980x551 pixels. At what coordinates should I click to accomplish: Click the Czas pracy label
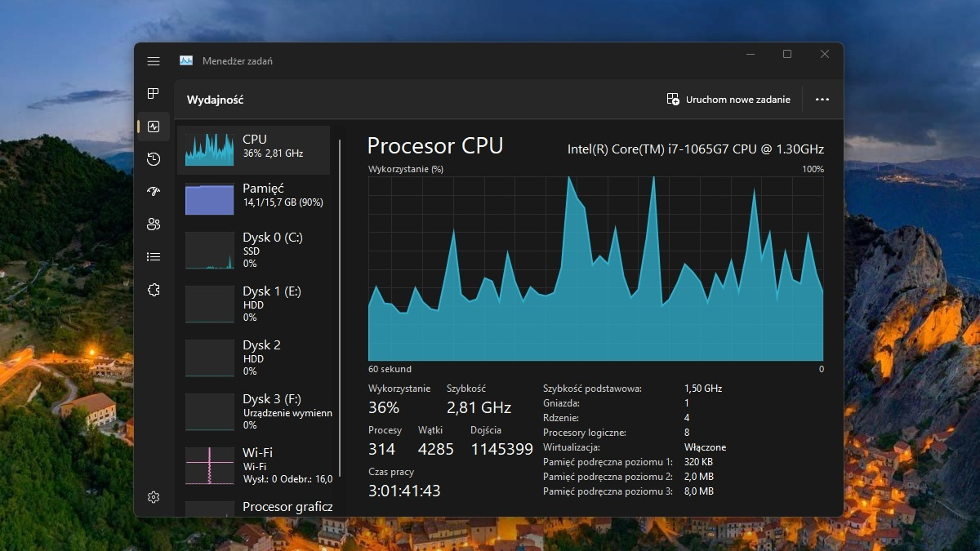391,472
